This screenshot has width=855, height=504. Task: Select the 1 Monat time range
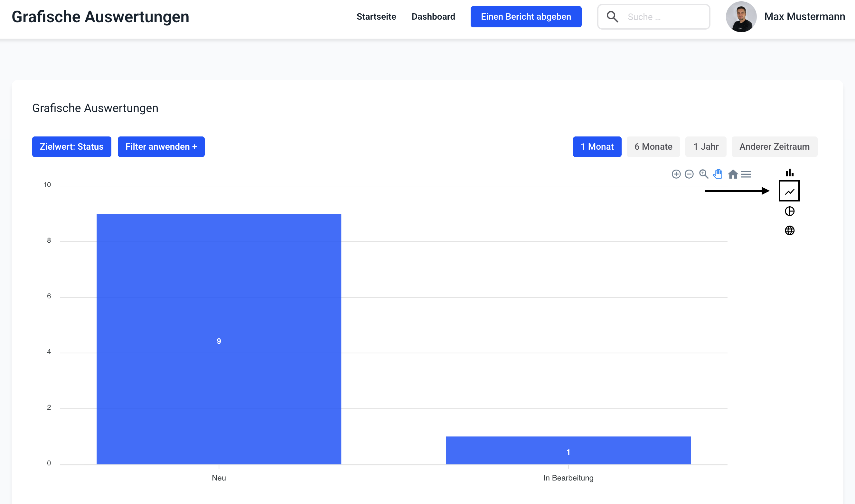(x=597, y=147)
